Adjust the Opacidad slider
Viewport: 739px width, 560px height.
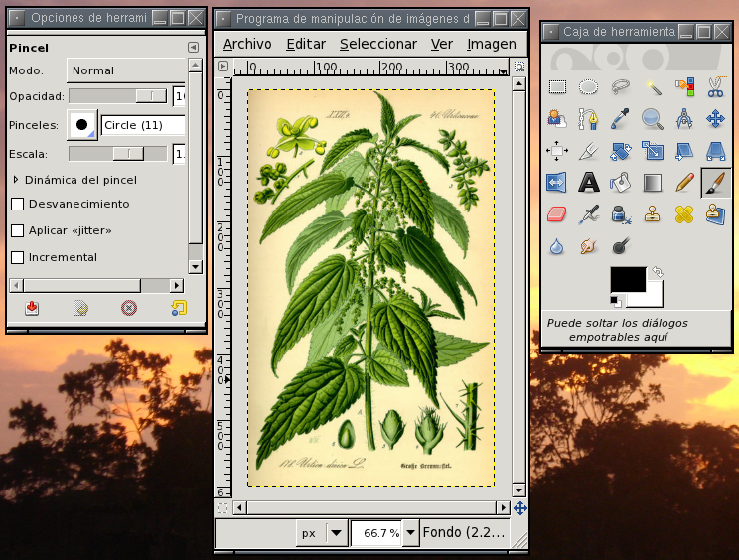117,96
